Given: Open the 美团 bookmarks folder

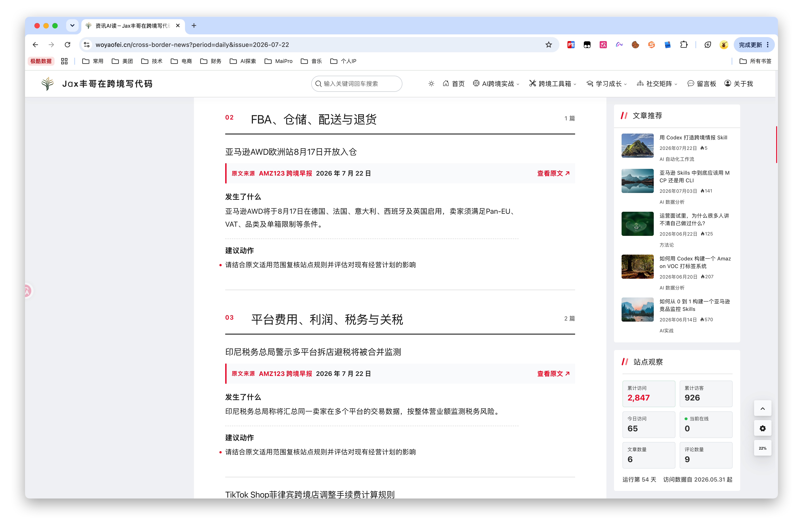Looking at the screenshot, I should (x=122, y=61).
